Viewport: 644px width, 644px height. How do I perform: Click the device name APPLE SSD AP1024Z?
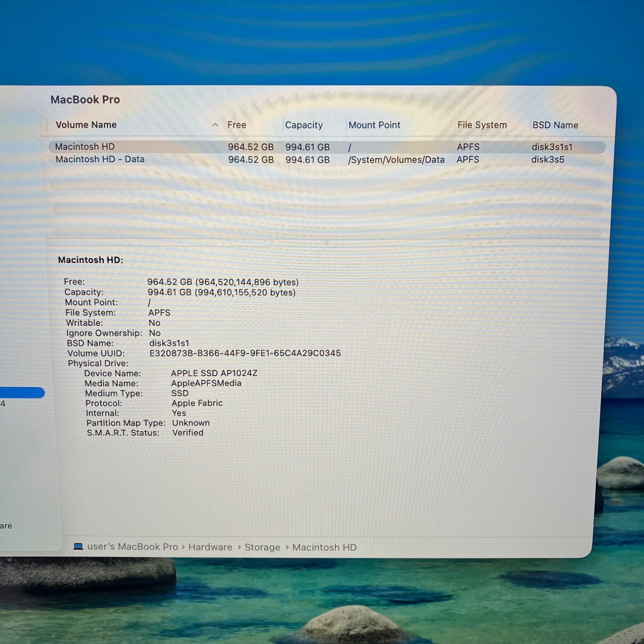(214, 373)
